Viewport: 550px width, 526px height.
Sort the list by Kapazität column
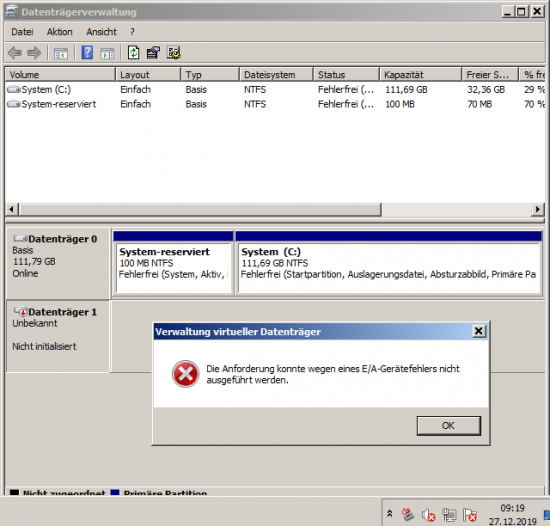420,75
